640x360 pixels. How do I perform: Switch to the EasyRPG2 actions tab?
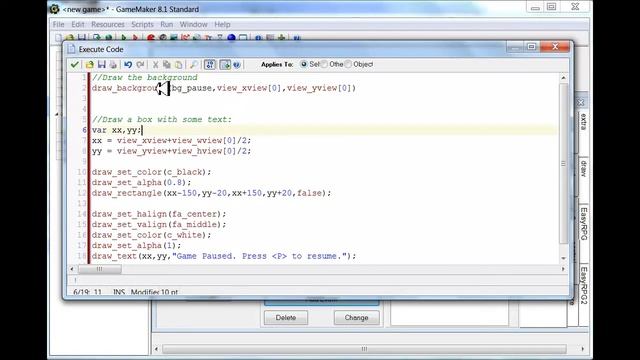pos(583,286)
